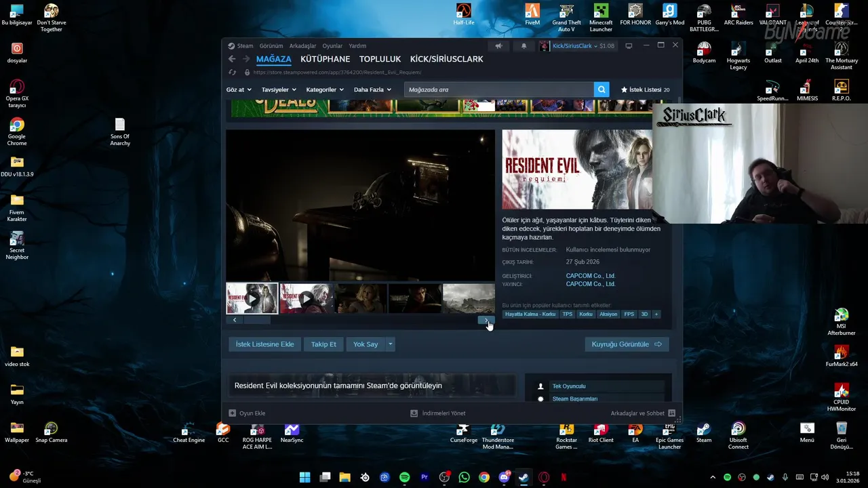
Task: Open the Görünüm menu
Action: tap(271, 46)
